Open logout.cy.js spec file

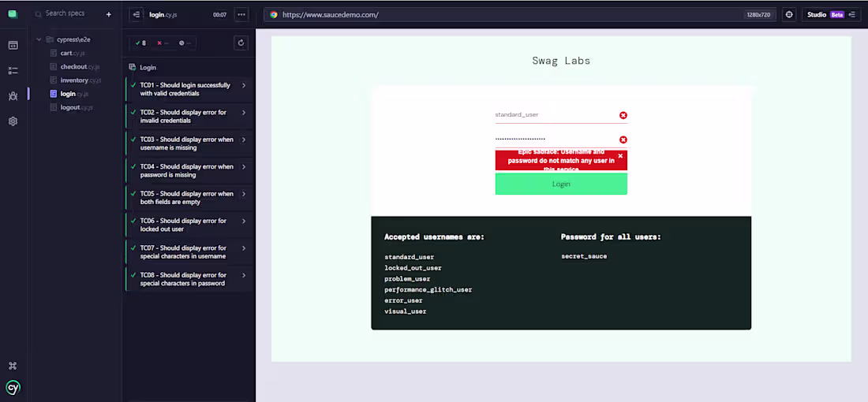[77, 107]
